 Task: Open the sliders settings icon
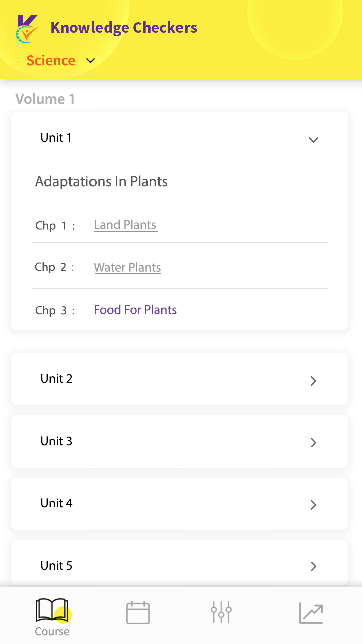(221, 612)
